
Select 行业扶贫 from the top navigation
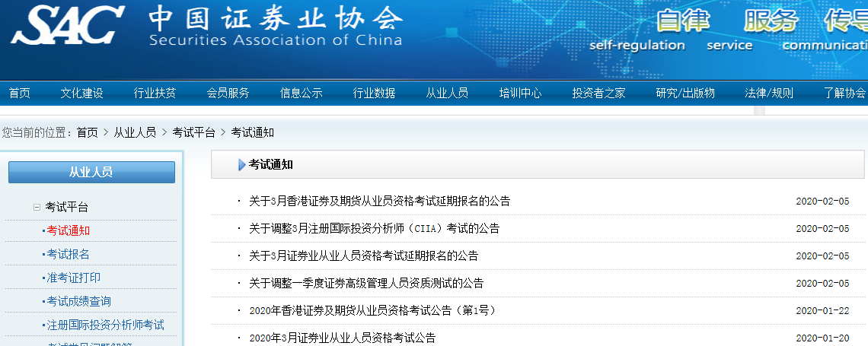pyautogui.click(x=155, y=94)
